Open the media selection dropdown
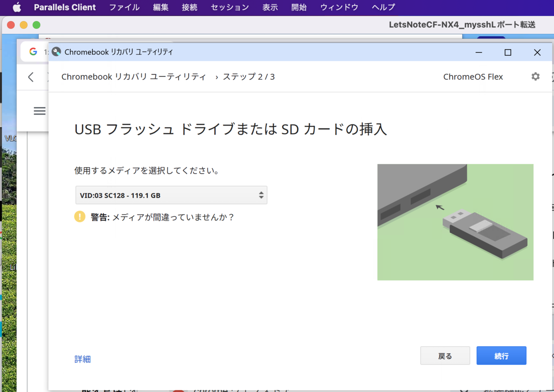Image resolution: width=554 pixels, height=392 pixels. tap(171, 195)
